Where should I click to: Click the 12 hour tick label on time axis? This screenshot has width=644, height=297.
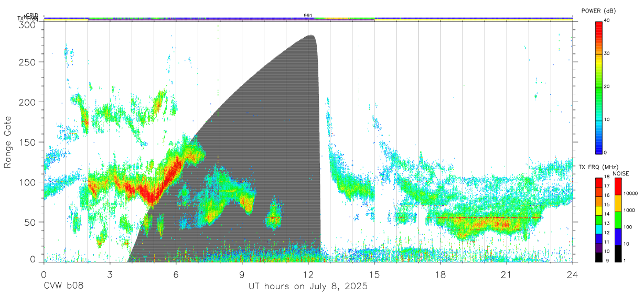(x=308, y=274)
